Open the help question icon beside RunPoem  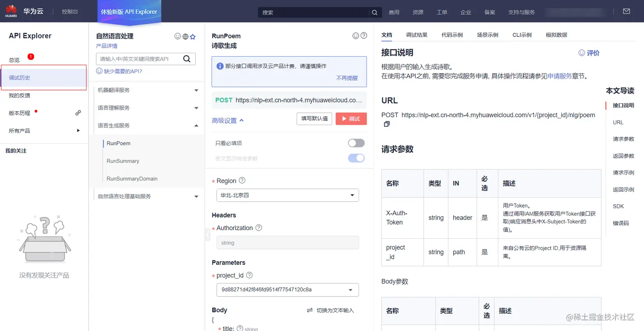[x=364, y=36]
